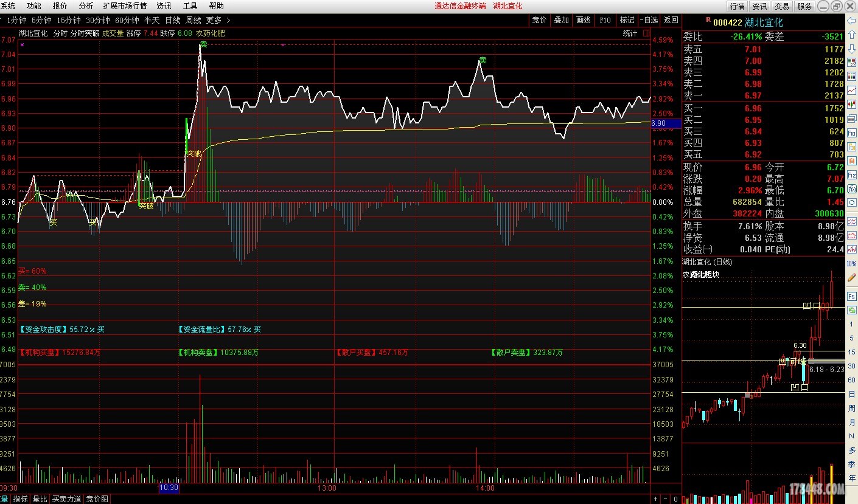Click the 竞价 button above chart
The image size is (858, 504).
[x=540, y=20]
